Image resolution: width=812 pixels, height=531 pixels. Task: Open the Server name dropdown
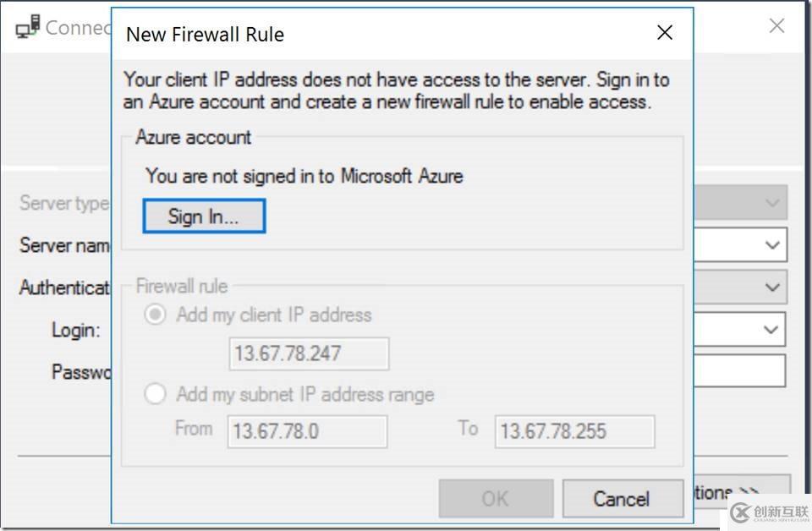pos(771,245)
